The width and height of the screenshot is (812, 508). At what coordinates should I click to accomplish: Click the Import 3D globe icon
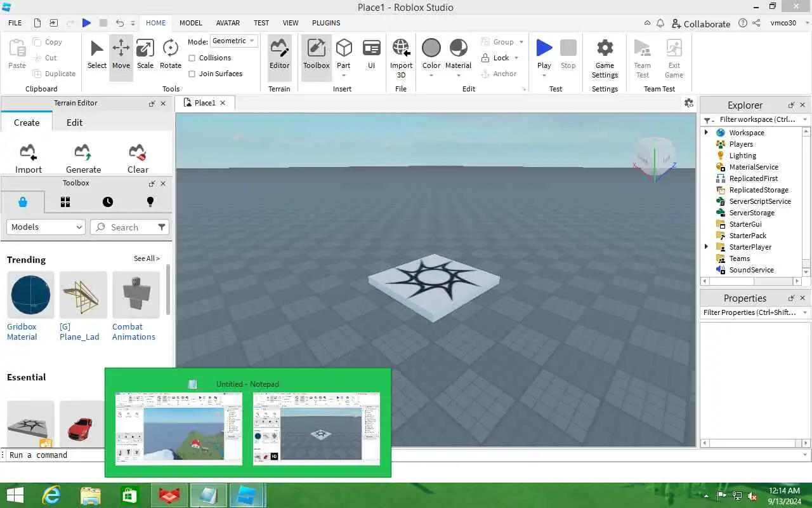[x=401, y=48]
